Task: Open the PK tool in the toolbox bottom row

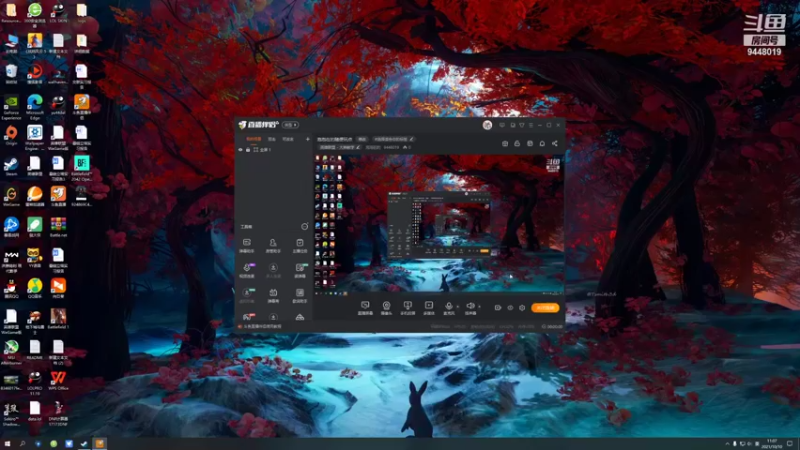Action: [247, 317]
